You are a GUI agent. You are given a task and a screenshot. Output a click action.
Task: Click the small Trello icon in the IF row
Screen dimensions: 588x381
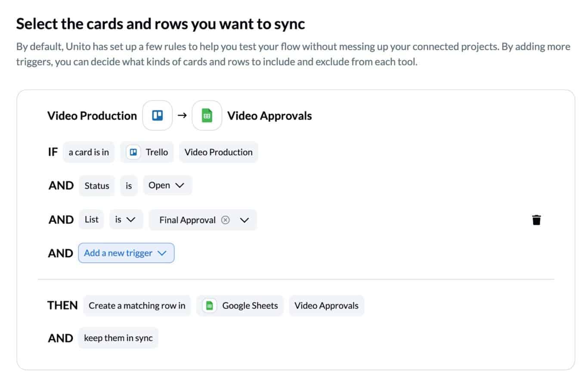coord(133,152)
